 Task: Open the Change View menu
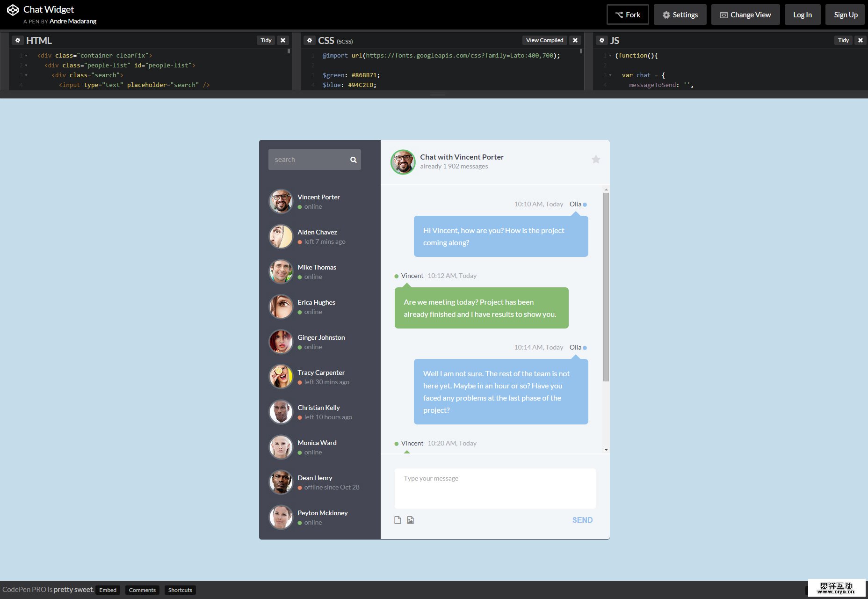point(745,15)
